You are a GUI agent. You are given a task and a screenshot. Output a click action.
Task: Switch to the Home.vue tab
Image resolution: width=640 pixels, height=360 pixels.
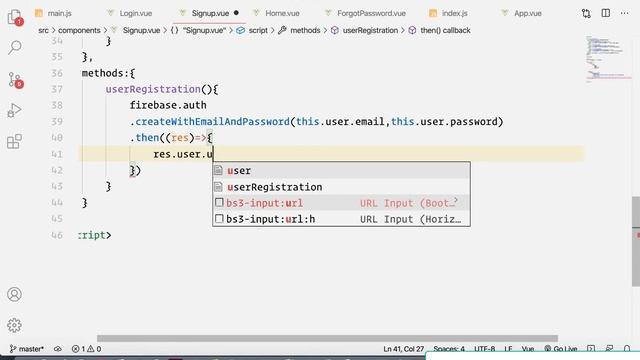pos(276,13)
